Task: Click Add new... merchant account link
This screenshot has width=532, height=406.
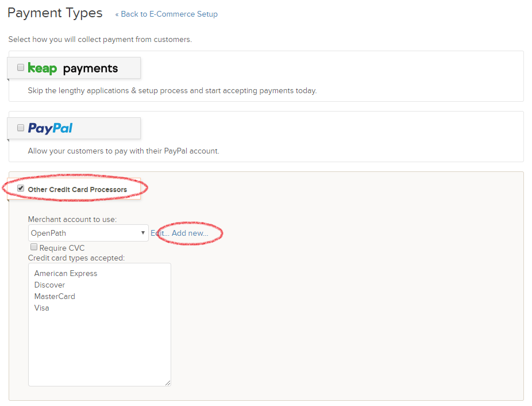Action: [x=190, y=233]
